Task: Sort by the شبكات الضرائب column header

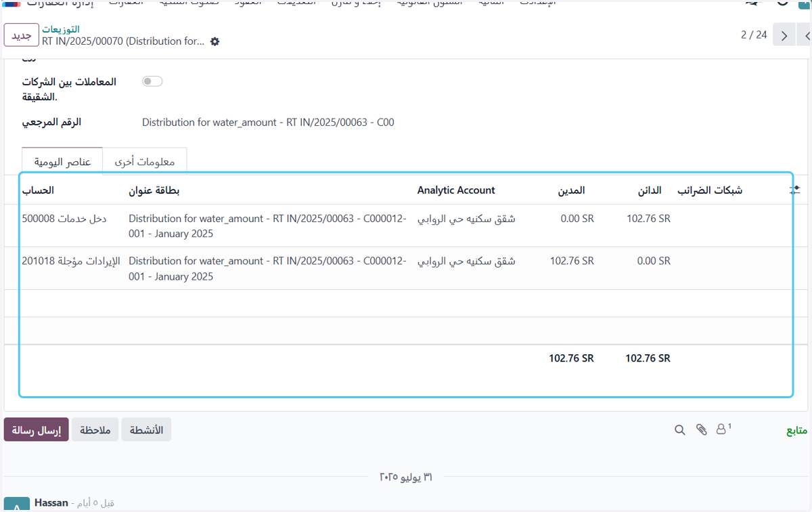Action: coord(710,190)
